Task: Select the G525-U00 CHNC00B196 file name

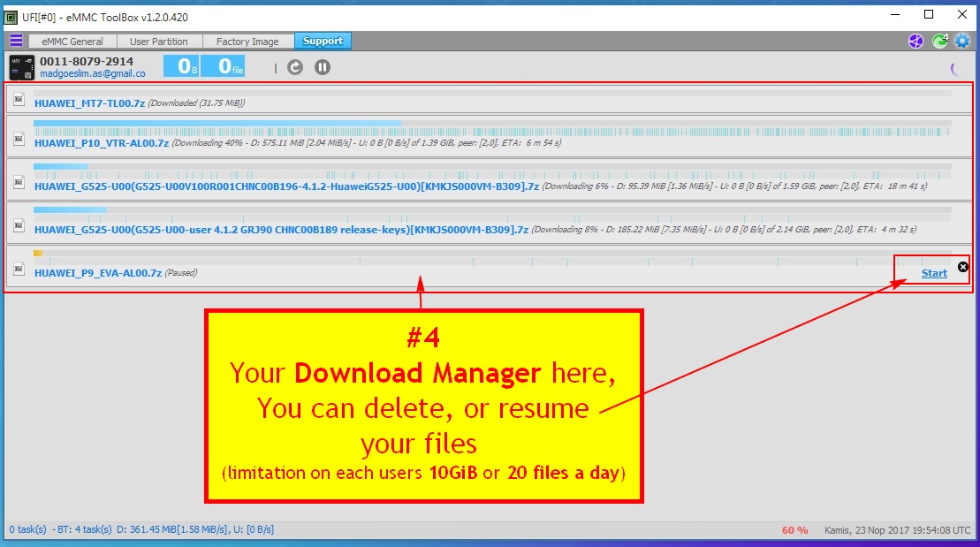Action: click(287, 186)
